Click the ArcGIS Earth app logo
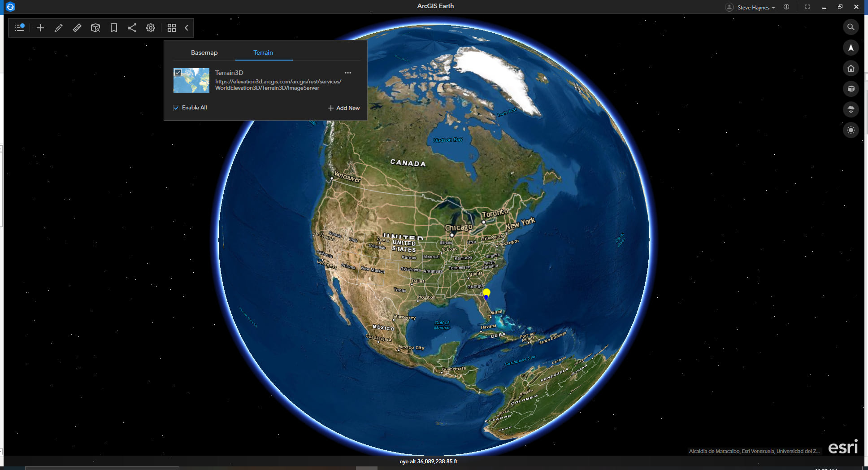Image resolution: width=868 pixels, height=470 pixels. (x=10, y=7)
